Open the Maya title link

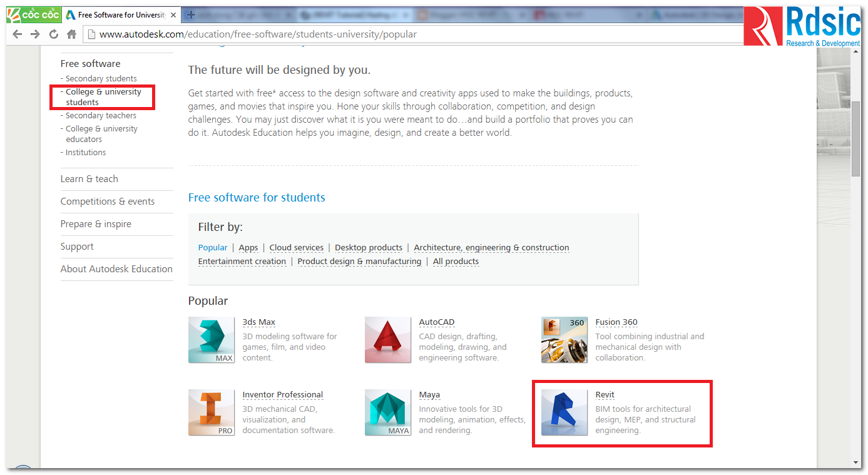tap(429, 395)
